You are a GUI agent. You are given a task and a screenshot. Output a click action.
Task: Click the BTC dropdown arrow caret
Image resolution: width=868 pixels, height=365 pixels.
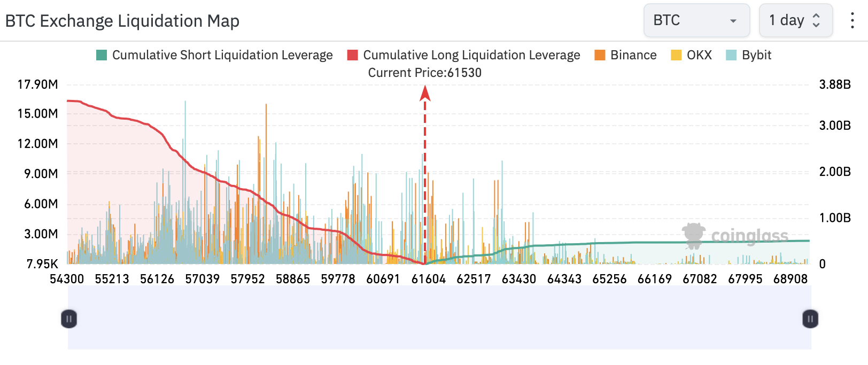click(x=733, y=21)
